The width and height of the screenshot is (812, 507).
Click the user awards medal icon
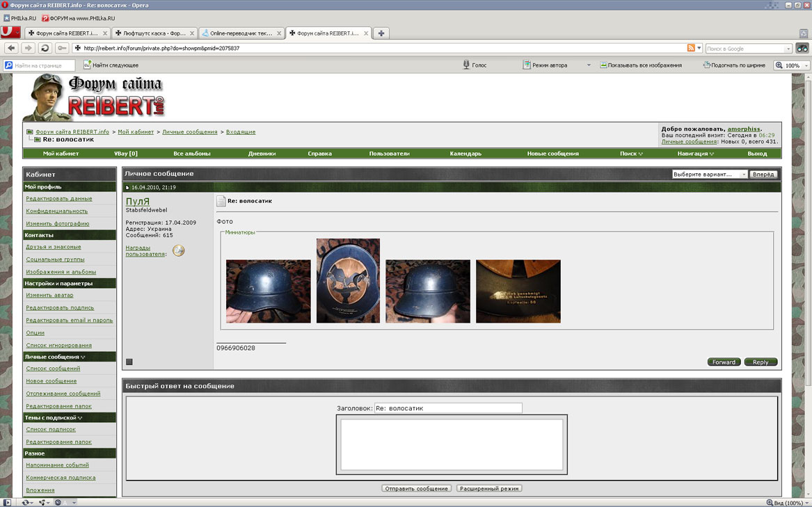(x=179, y=251)
